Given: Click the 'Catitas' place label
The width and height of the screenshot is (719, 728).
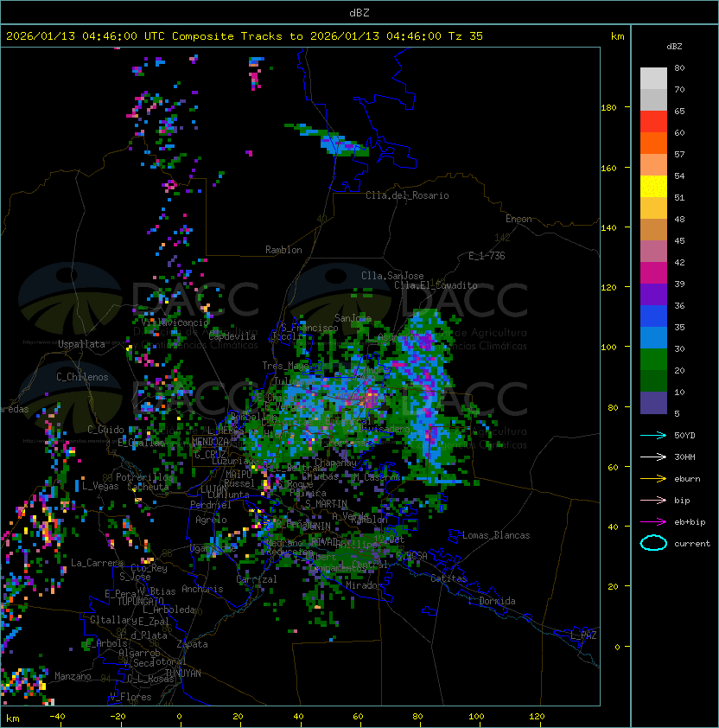Looking at the screenshot, I should [449, 578].
